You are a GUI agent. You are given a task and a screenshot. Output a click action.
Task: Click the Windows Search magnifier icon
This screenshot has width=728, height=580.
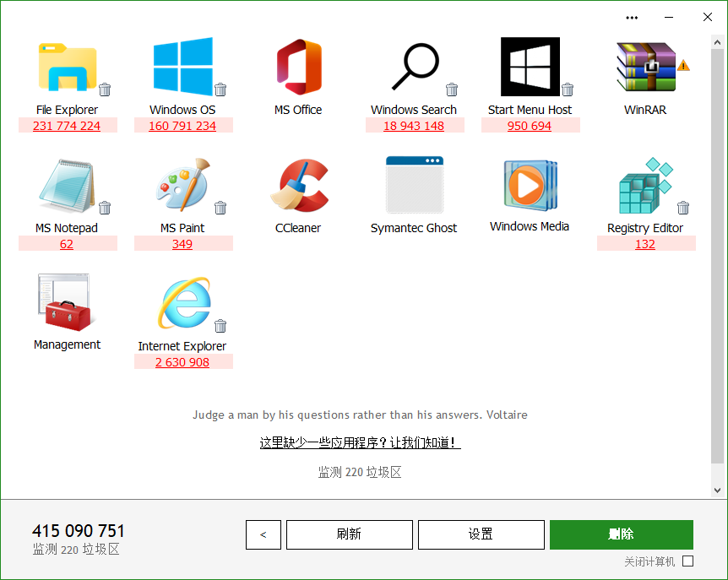tap(414, 66)
